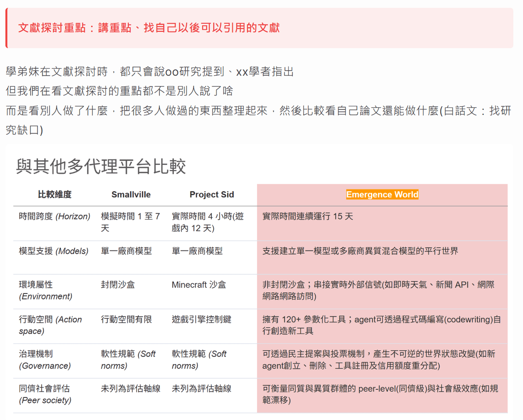
Task: Click the 遊戲引擎控制鍵 cell
Action: [x=201, y=319]
